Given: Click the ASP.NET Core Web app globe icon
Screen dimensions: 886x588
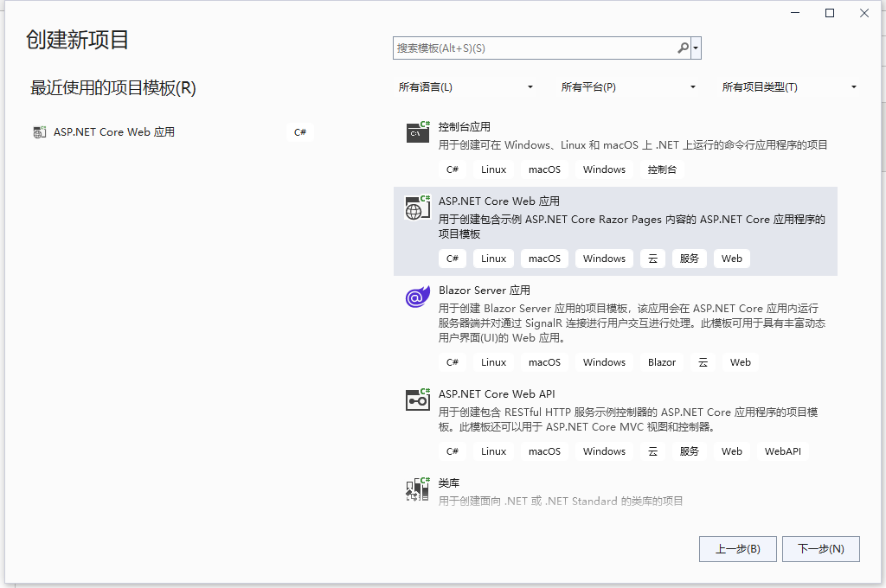Looking at the screenshot, I should 418,208.
